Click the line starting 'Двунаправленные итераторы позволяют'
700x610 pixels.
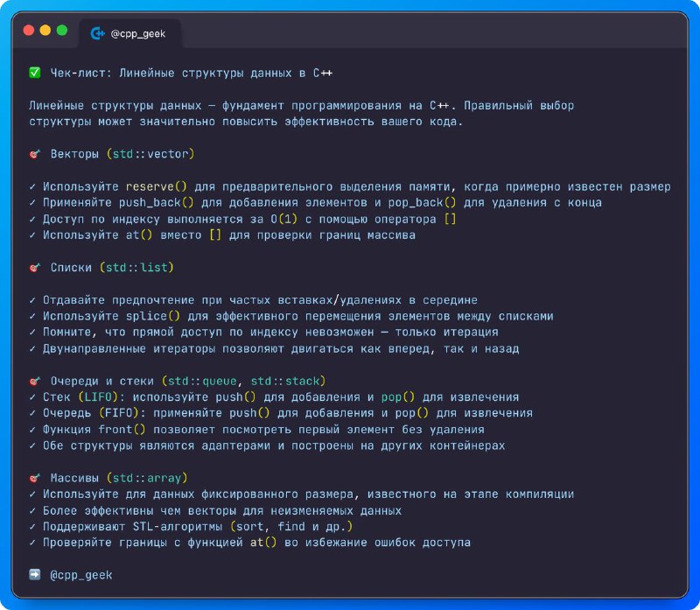click(281, 349)
